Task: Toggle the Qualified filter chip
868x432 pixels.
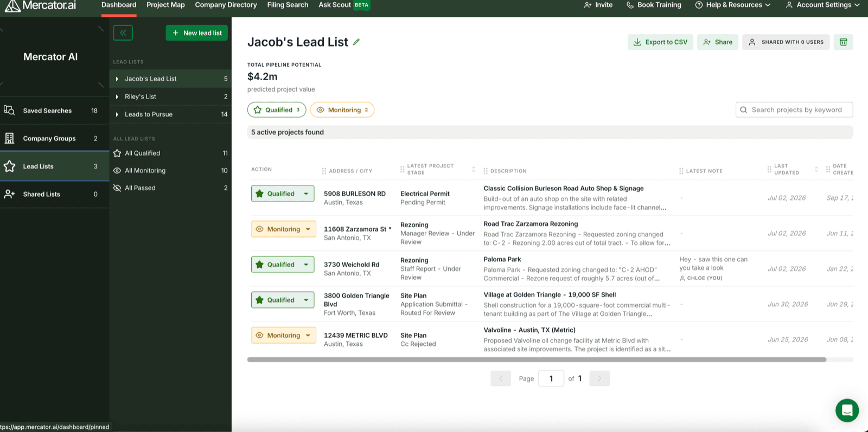Action: pyautogui.click(x=277, y=109)
